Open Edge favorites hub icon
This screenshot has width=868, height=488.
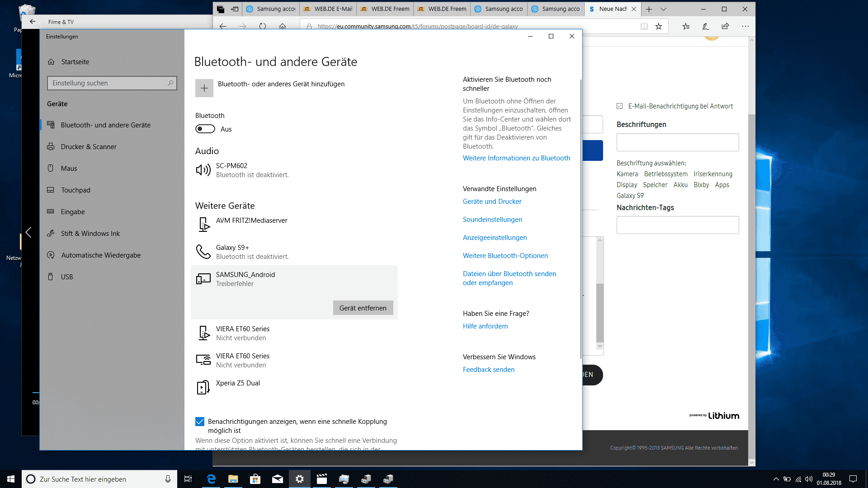click(686, 26)
